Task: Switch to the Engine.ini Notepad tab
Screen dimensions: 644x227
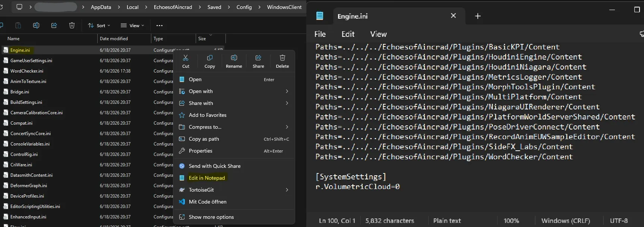Action: coord(399,16)
